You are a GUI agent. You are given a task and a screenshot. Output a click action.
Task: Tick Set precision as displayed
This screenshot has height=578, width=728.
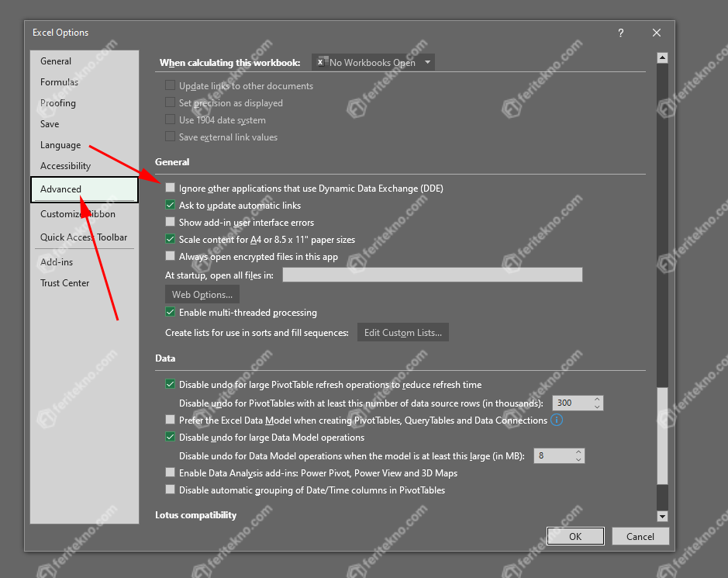point(171,102)
